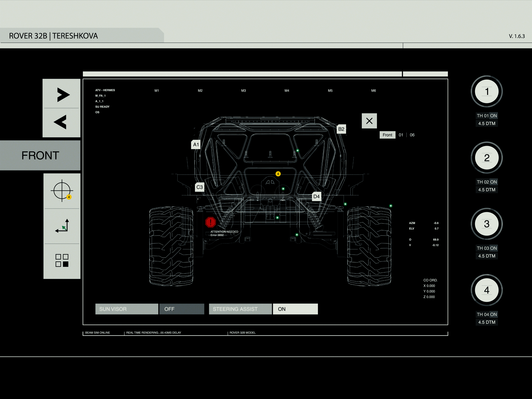
Task: Click the Front view label button
Action: pos(387,135)
